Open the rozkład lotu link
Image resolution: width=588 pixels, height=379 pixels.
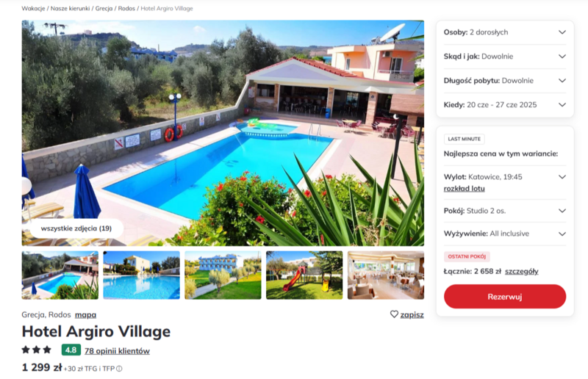(465, 189)
